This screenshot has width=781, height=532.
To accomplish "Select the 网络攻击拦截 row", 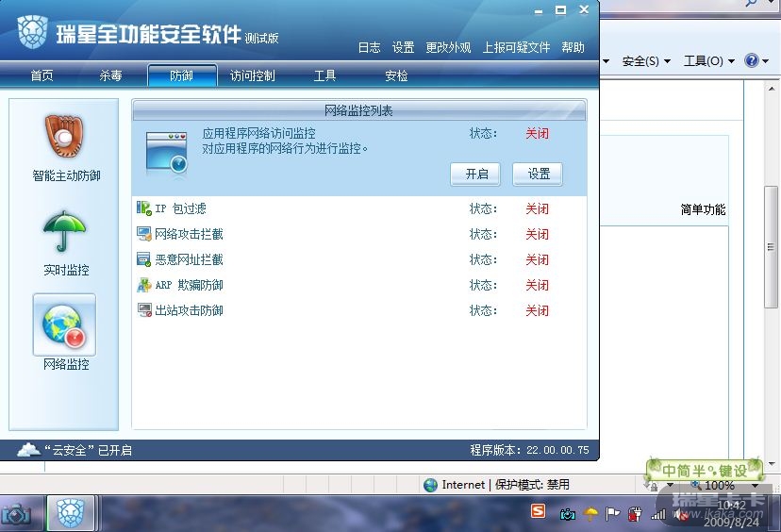I will pos(359,234).
